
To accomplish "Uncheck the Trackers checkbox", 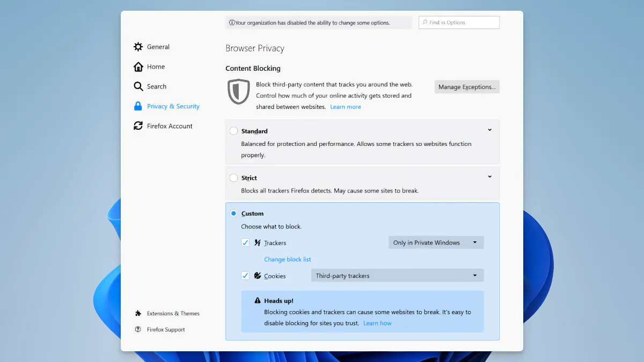I will click(245, 242).
